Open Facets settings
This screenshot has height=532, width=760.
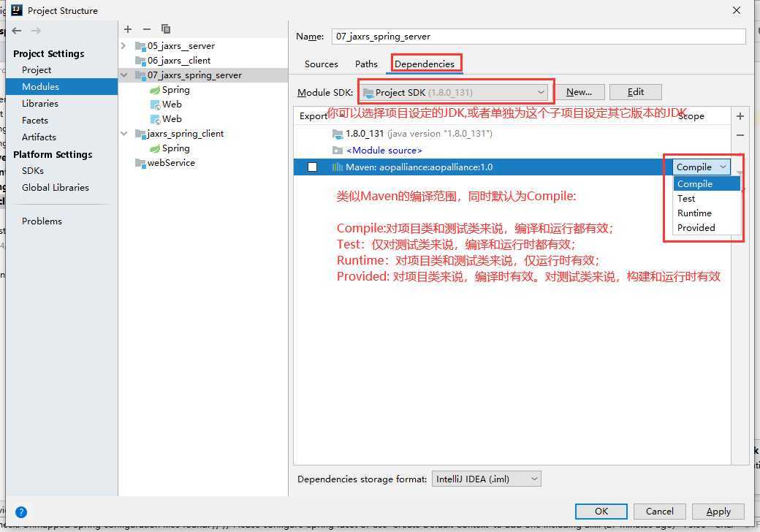tap(35, 120)
